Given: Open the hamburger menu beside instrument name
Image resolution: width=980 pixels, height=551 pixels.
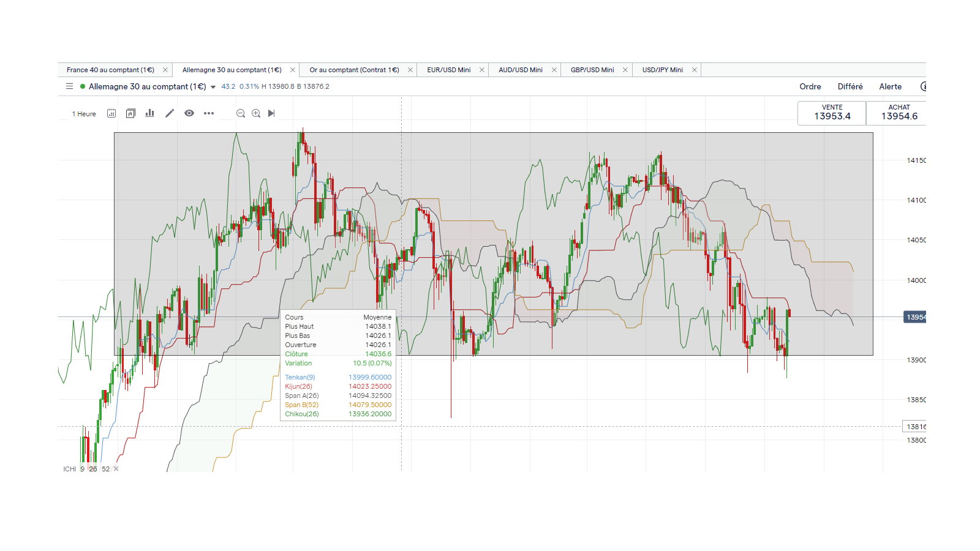Looking at the screenshot, I should coord(69,86).
